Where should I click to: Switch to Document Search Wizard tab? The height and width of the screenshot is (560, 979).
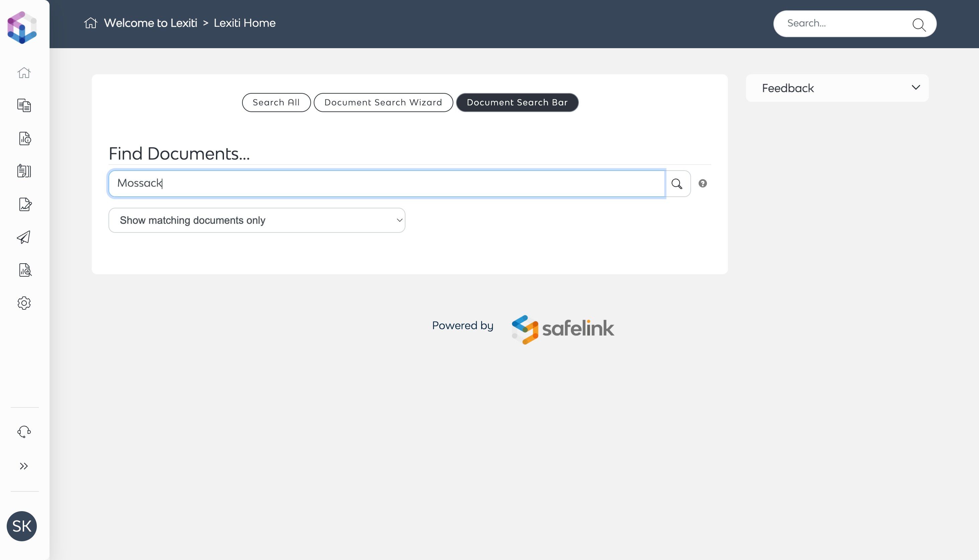pos(383,102)
